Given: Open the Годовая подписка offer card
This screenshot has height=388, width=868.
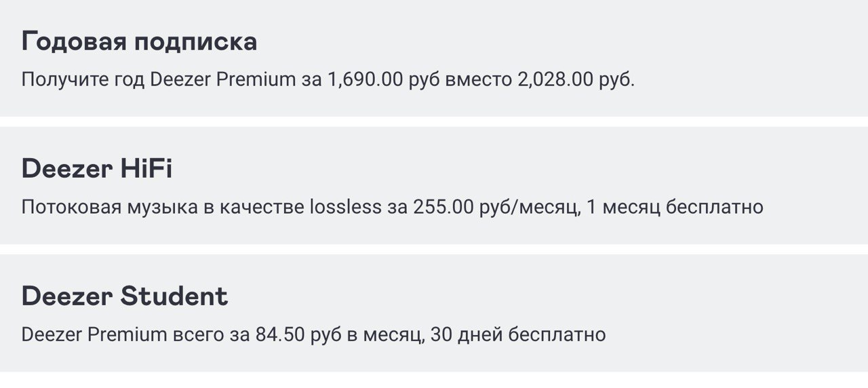Looking at the screenshot, I should pos(434,58).
